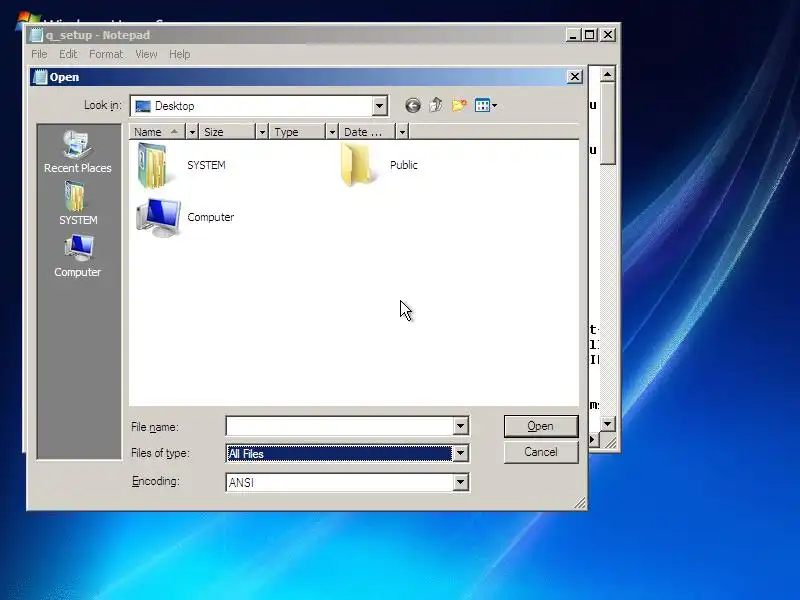Click Notepad's horizontal scrollbar right arrow
The image size is (800, 600).
click(x=593, y=439)
